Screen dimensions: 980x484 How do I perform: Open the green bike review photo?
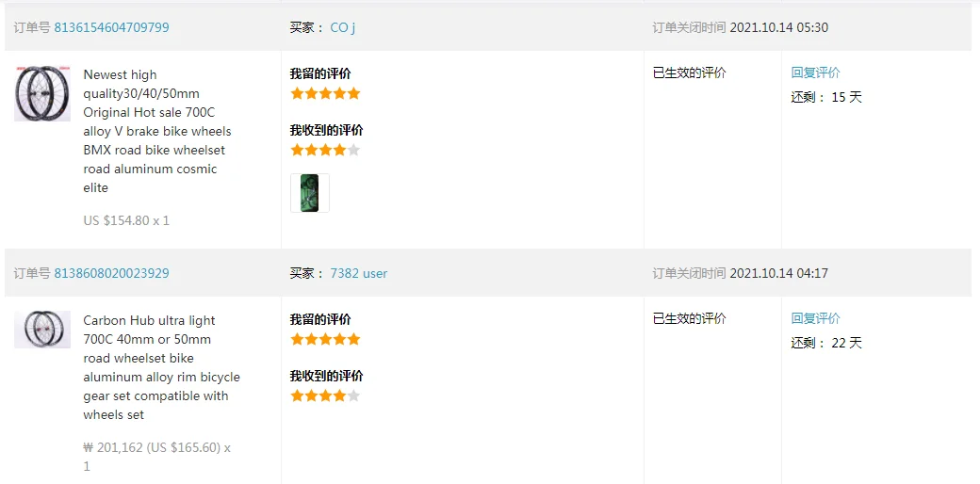309,193
